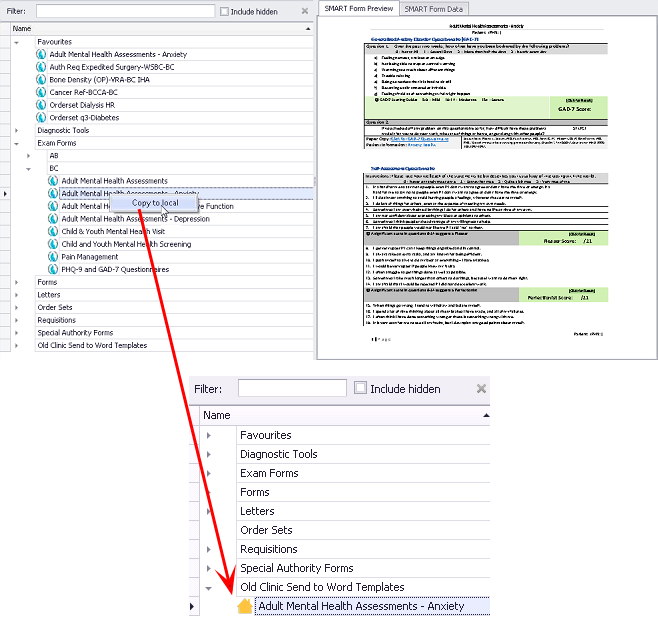Click the form icon of Favourites Adult Mental Health Assessments - Anxiety

[x=41, y=54]
